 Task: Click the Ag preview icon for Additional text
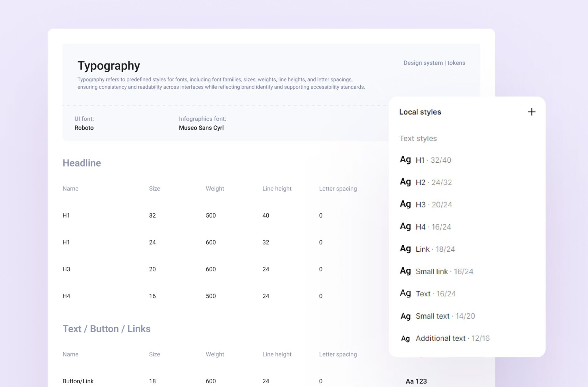(x=405, y=339)
